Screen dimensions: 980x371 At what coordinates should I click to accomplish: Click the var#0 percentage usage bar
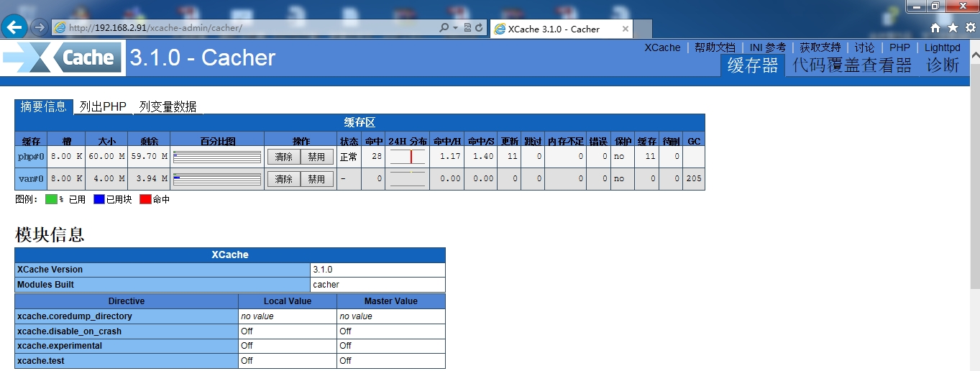coord(217,179)
